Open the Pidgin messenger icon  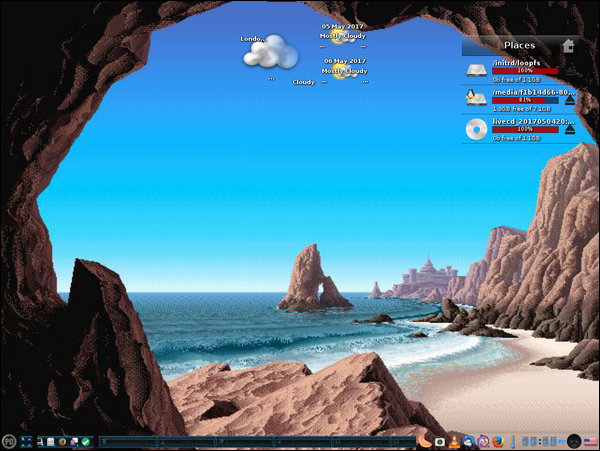coord(483,441)
